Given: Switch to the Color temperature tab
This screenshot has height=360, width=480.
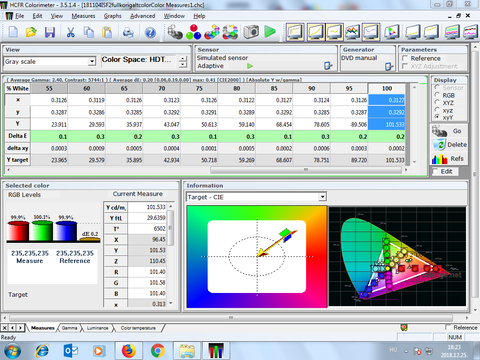Looking at the screenshot, I should click(x=138, y=328).
